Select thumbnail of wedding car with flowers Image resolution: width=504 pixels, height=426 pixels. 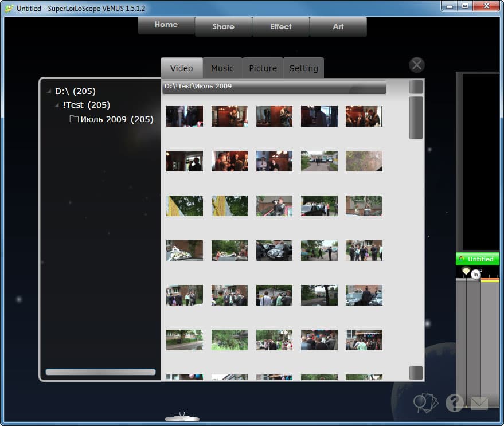point(185,251)
